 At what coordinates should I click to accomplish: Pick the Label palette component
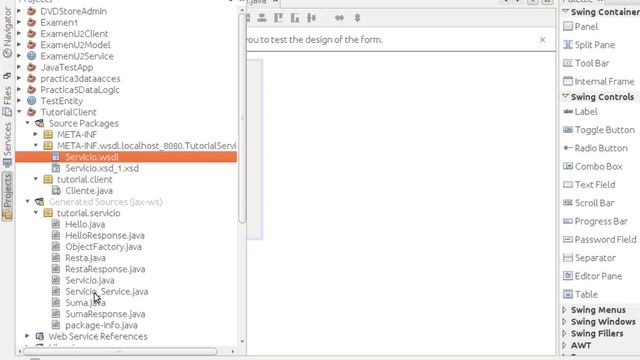580,111
